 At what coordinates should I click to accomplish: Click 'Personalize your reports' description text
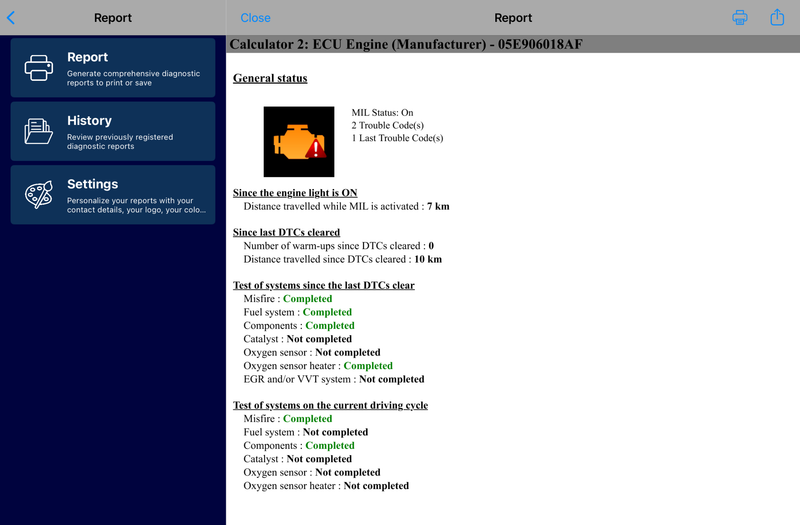pyautogui.click(x=136, y=205)
